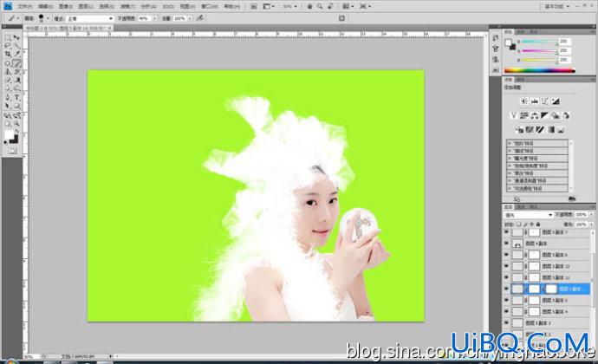Open the 滤镜(T) menu
The image size is (598, 364).
click(127, 6)
